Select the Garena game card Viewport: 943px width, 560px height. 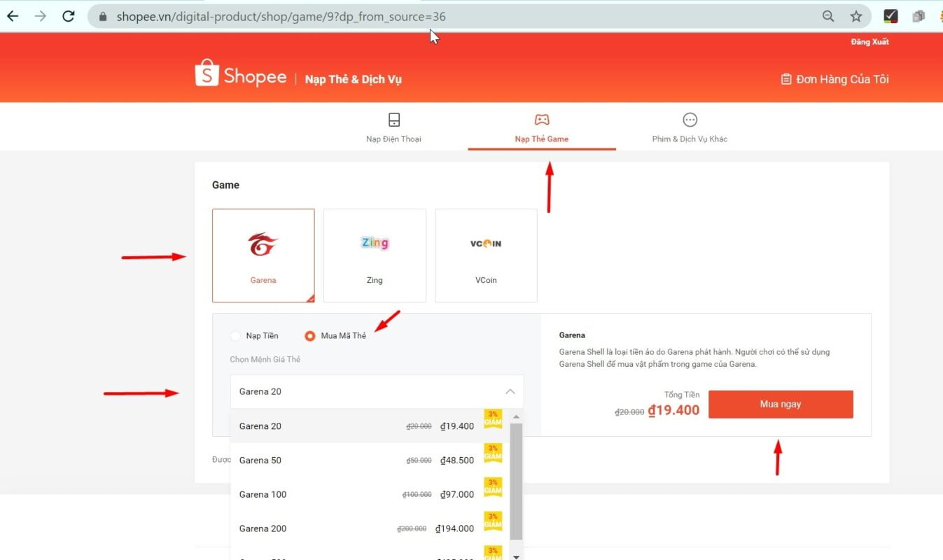(x=263, y=255)
